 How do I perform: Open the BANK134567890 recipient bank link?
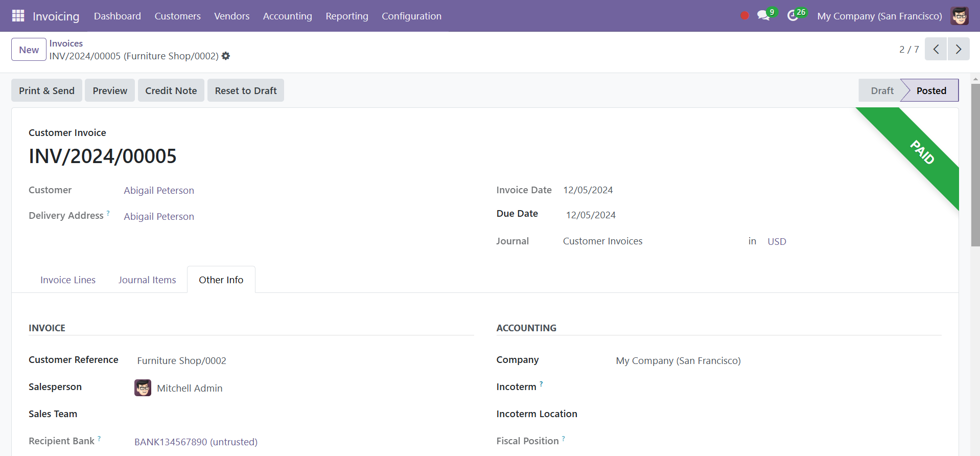(196, 442)
